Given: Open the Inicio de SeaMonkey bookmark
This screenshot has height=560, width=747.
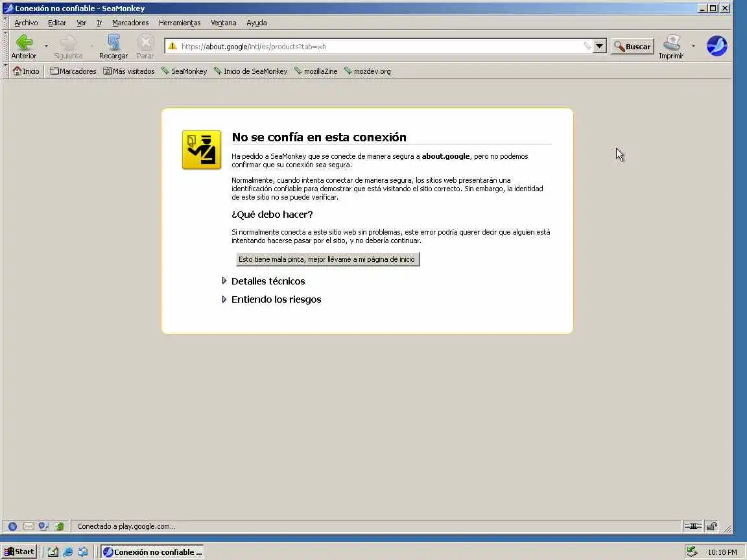Looking at the screenshot, I should pyautogui.click(x=250, y=71).
